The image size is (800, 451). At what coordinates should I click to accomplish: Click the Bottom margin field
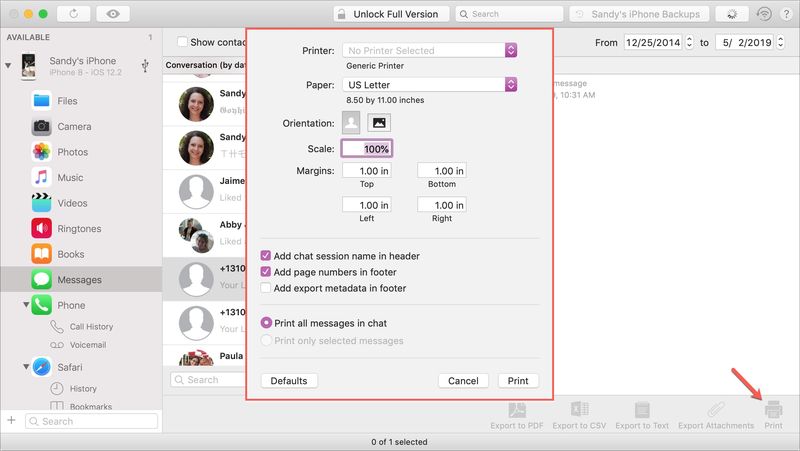(x=442, y=170)
